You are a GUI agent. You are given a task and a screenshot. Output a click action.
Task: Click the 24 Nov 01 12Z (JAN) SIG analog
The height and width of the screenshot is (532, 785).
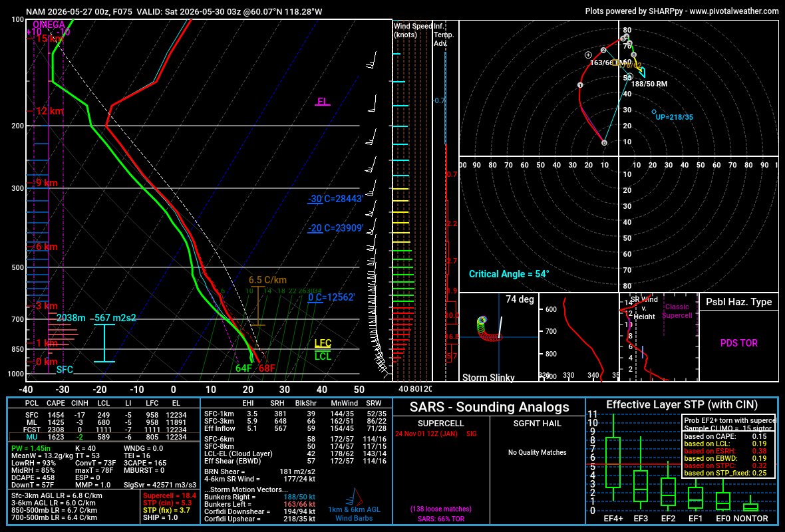[436, 434]
